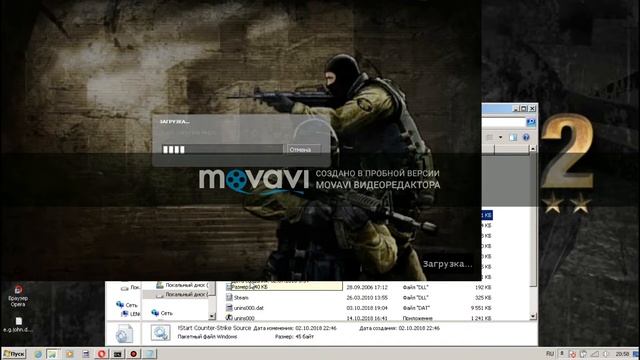Screen dimensions: 640x360
Task: Click the Explorer search magnifier button
Action: 531,122
